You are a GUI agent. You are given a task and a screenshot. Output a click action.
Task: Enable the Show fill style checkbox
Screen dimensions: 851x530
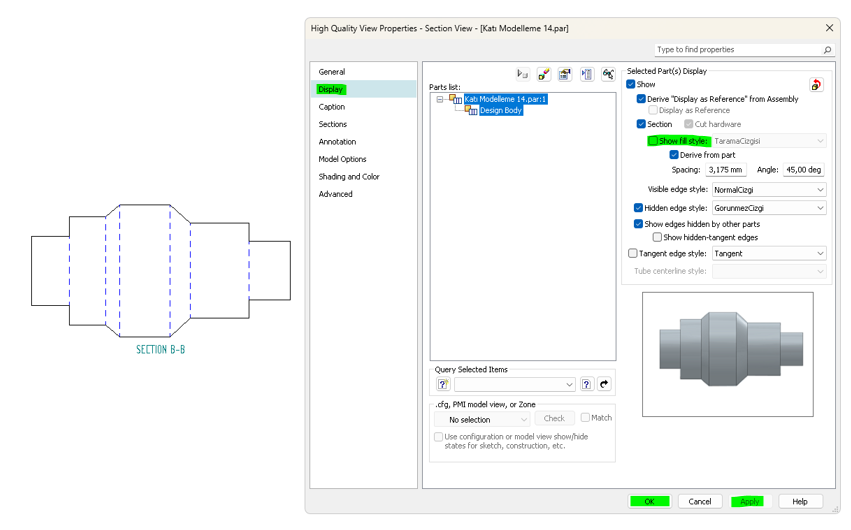click(653, 141)
